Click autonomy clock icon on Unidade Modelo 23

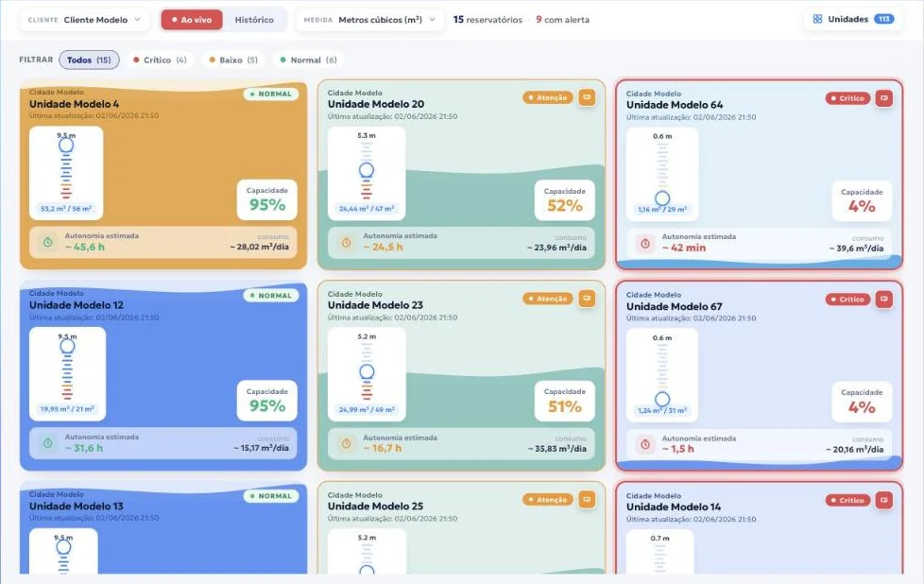[347, 443]
